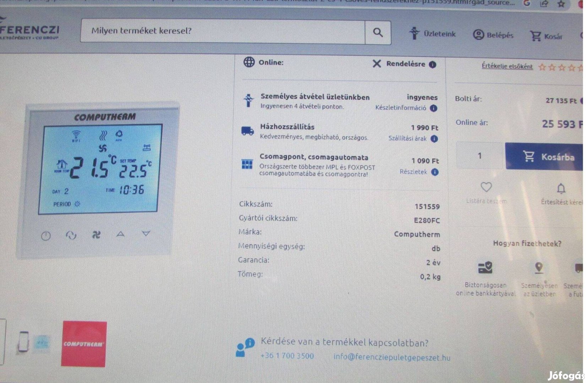Click the delivery truck icon for Házhozszállítás
Image resolution: width=588 pixels, height=383 pixels.
(247, 131)
